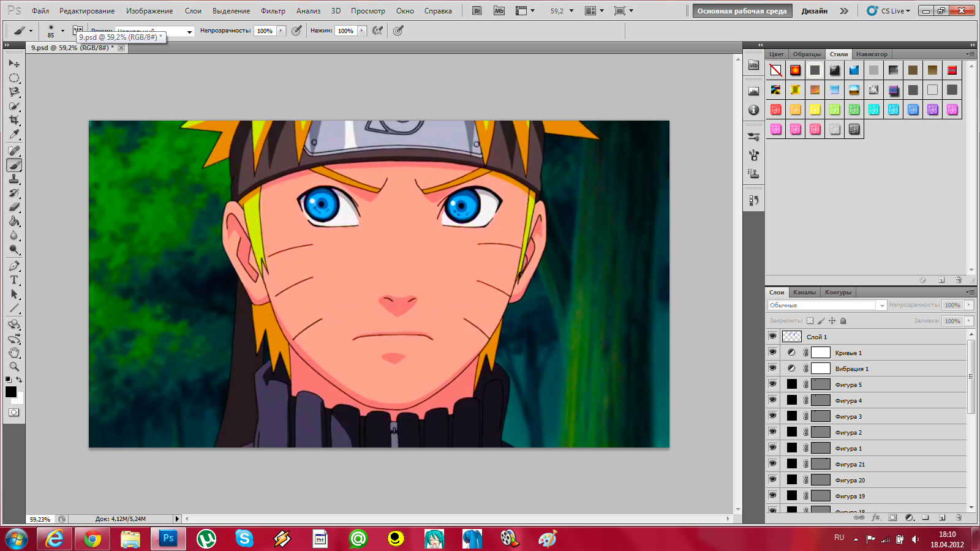Switch to the Контуры tab
The width and height of the screenshot is (980, 551).
pos(838,292)
